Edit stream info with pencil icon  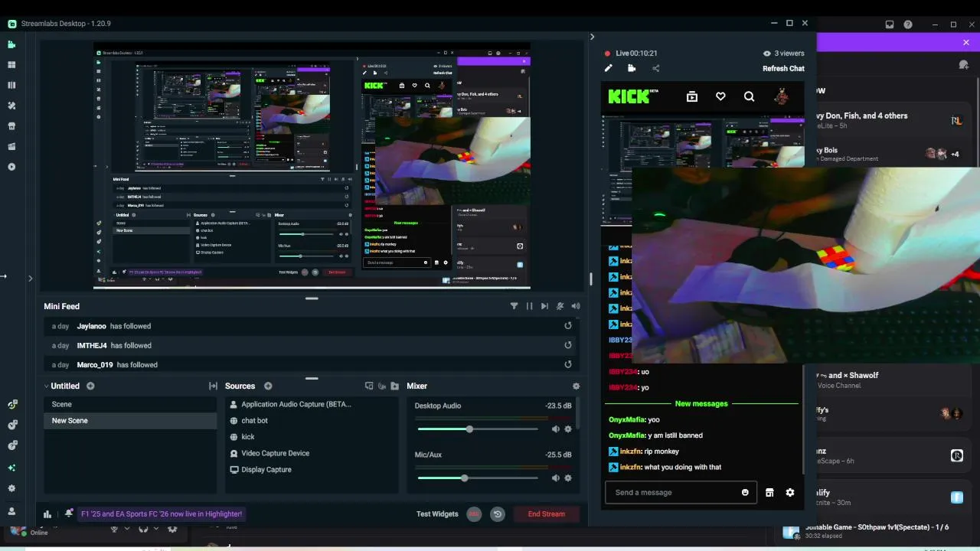click(609, 68)
